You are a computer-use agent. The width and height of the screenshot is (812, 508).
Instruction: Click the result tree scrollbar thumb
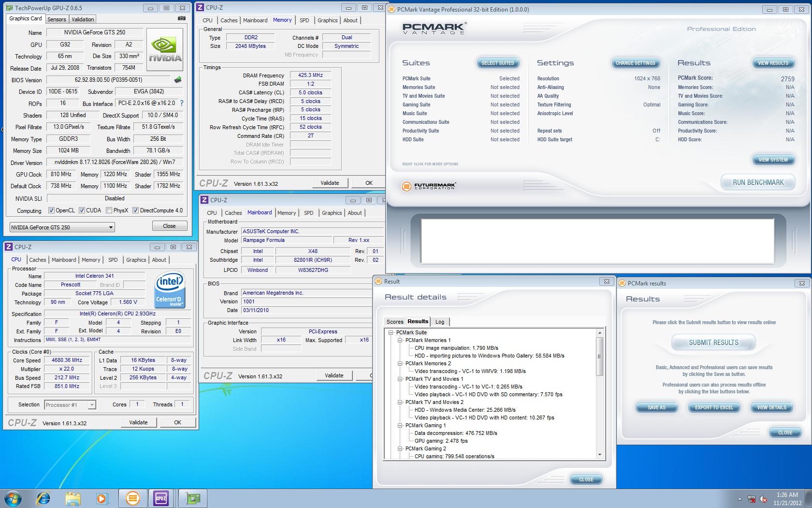coord(599,357)
